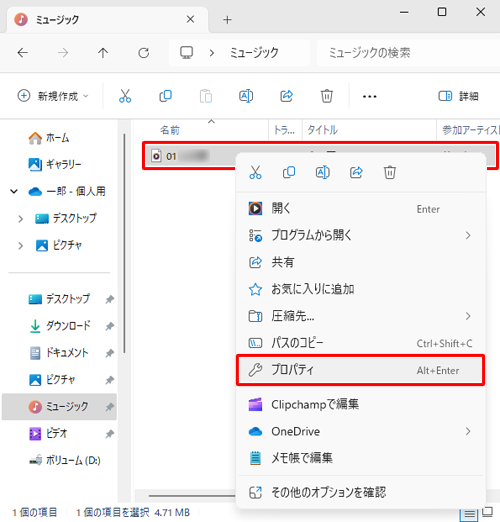Viewport: 500px width, 522px height.
Task: Open the see more ellipsis button
Action: coord(369,96)
